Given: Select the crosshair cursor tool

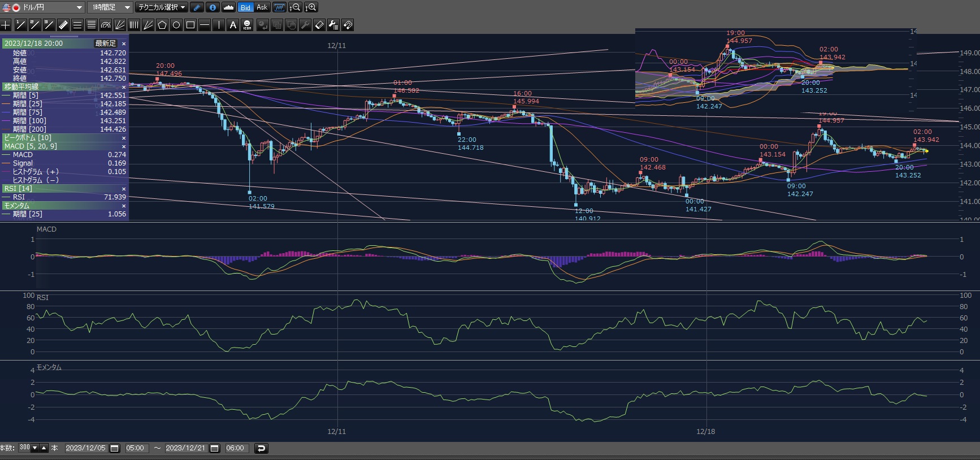Looking at the screenshot, I should (x=6, y=25).
